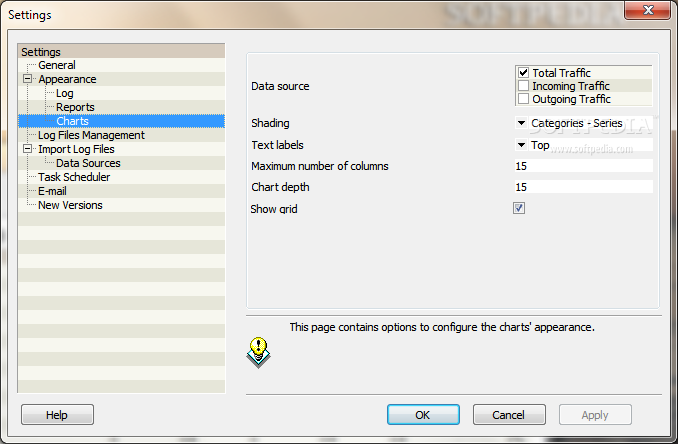Viewport: 678px width, 444px height.
Task: Click the Apply button
Action: tap(595, 415)
